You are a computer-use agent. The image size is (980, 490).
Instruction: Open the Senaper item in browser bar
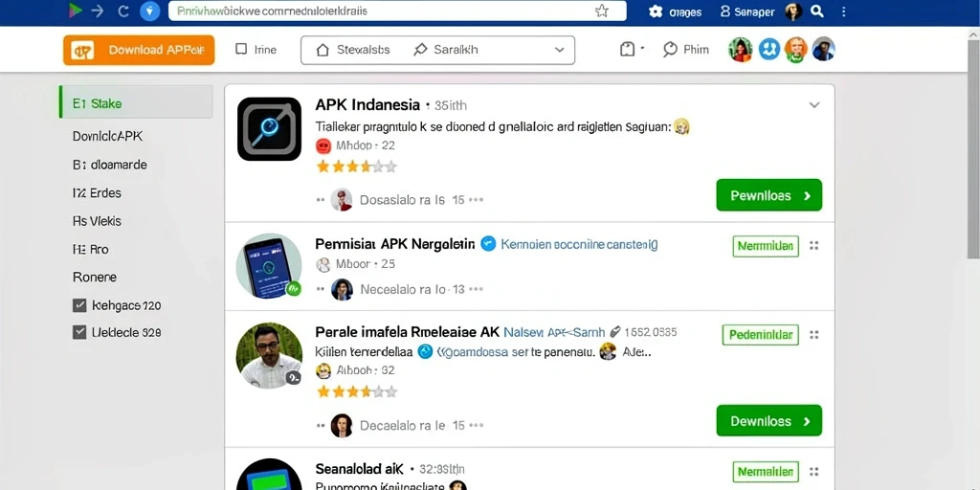[746, 11]
